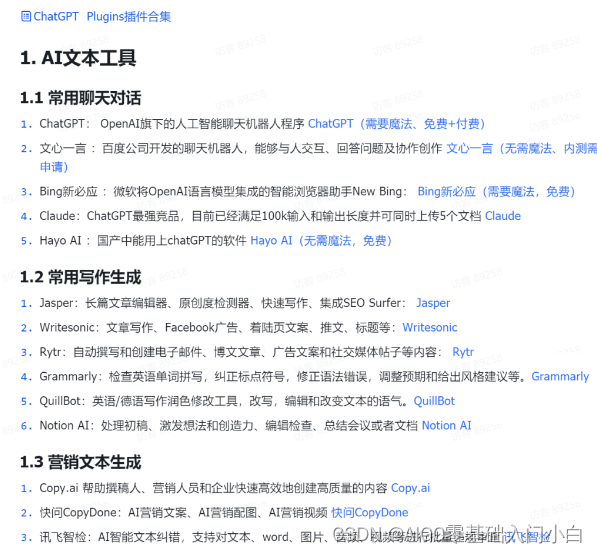Image resolution: width=597 pixels, height=554 pixels.
Task: Select the heading 1.1 常用聊天对话
Action: click(80, 98)
